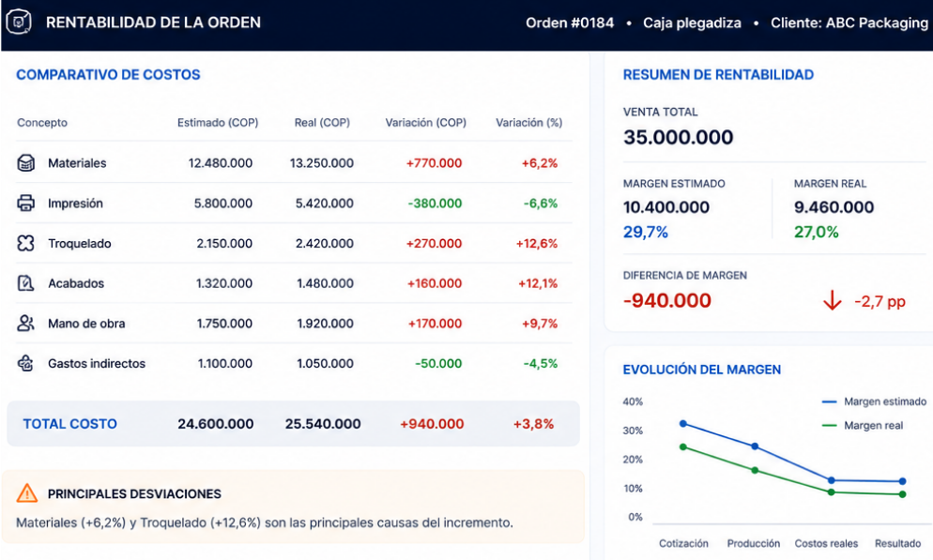Click the 24.600.000 total estimated value
Viewport: 933px width, 560px height.
click(x=215, y=424)
